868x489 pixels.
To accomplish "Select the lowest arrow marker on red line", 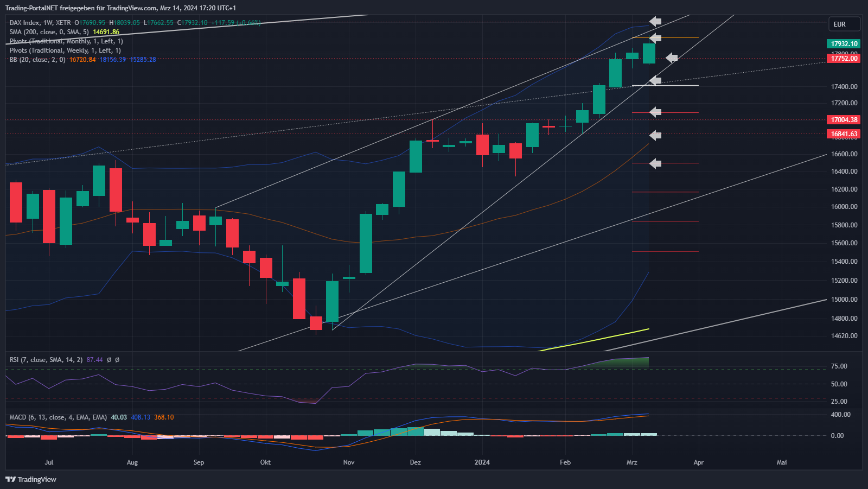I will click(x=655, y=163).
